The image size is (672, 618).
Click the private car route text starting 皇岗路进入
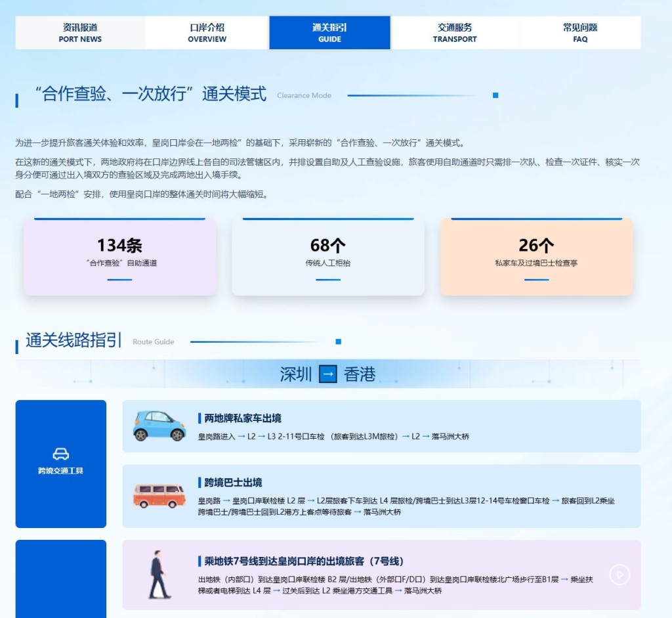pyautogui.click(x=333, y=437)
